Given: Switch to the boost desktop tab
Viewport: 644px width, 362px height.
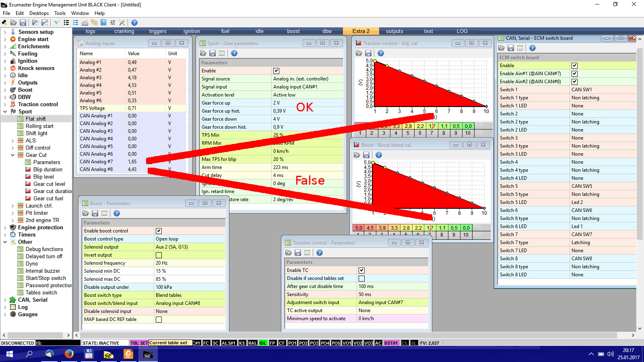Looking at the screenshot, I should 293,31.
